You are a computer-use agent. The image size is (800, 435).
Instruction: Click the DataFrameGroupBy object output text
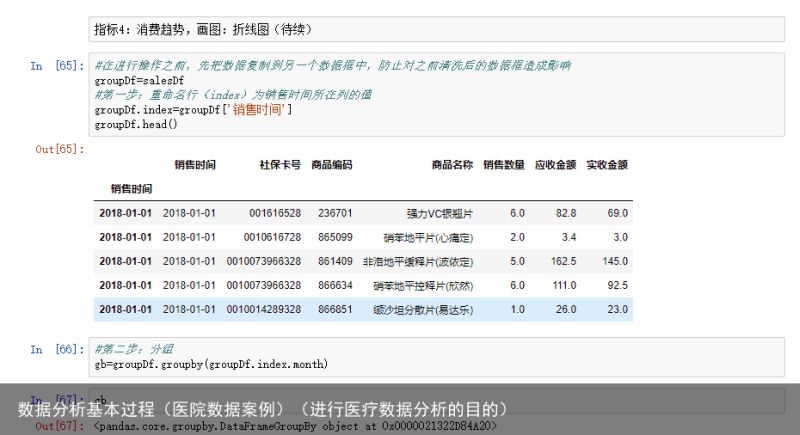(295, 426)
